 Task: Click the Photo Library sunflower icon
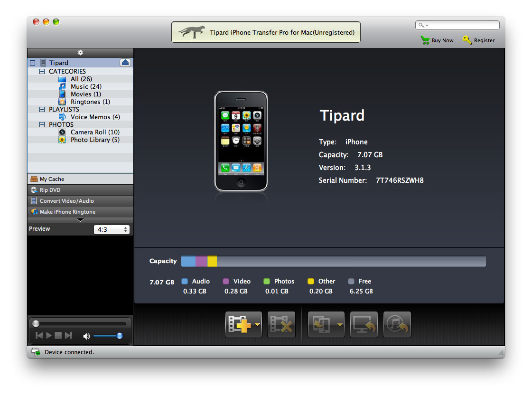[x=62, y=140]
